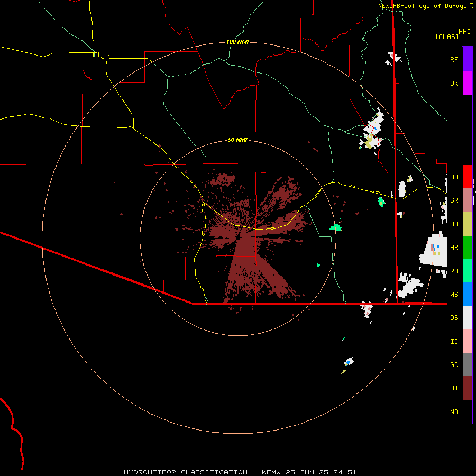Image resolution: width=476 pixels, height=476 pixels.
Task: Click the WS wet snow blue swatch
Action: 467,294
